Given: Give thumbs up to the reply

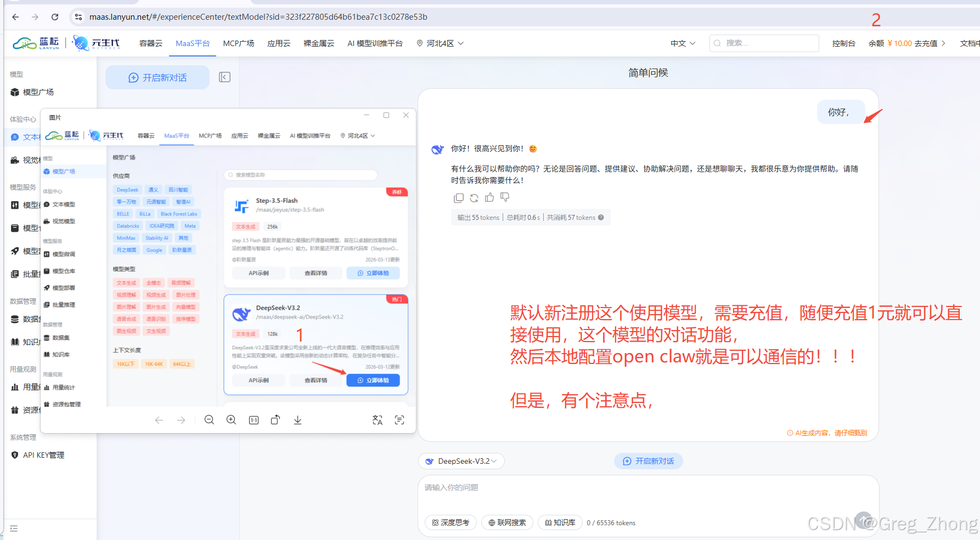Looking at the screenshot, I should coord(489,197).
